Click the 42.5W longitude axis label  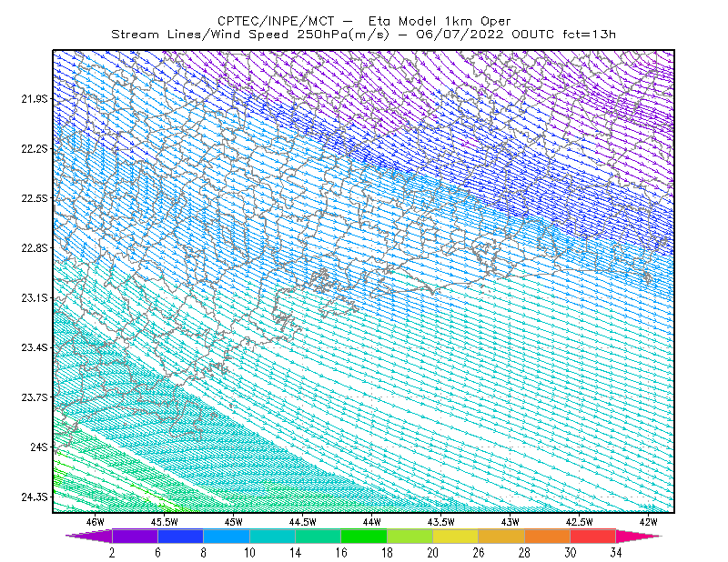pos(579,522)
